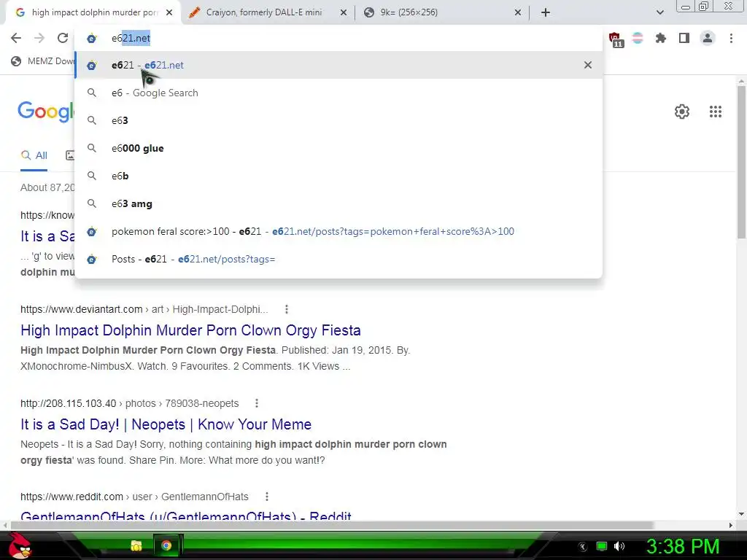Open the GentlemannOfHats Reddit result
This screenshot has height=560, width=747.
pos(186,516)
